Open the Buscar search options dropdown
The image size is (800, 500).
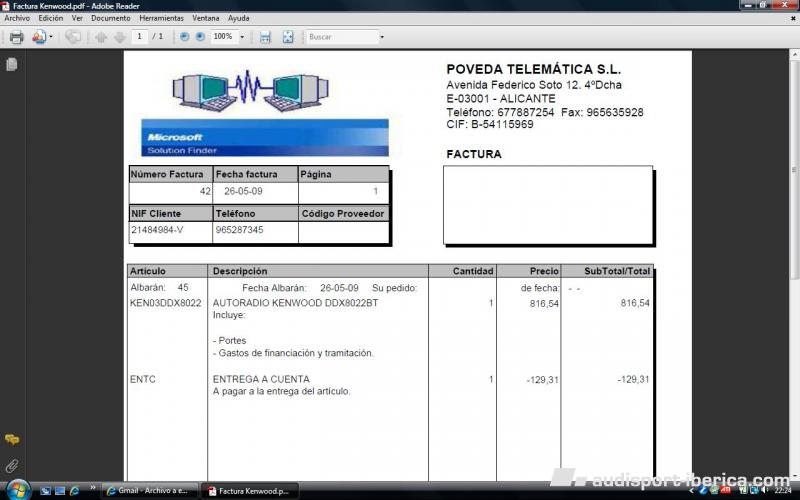[382, 37]
